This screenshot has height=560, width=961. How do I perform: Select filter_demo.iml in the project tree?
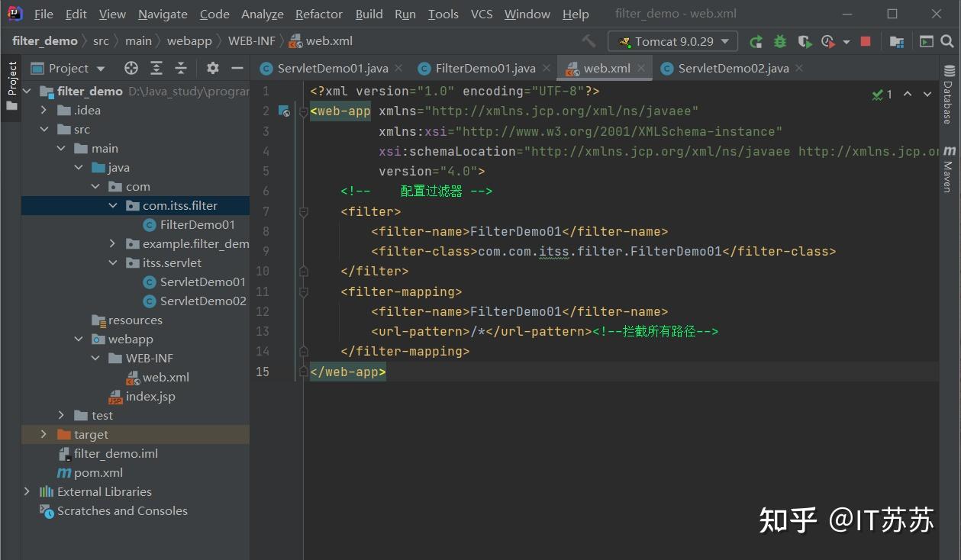tap(116, 454)
